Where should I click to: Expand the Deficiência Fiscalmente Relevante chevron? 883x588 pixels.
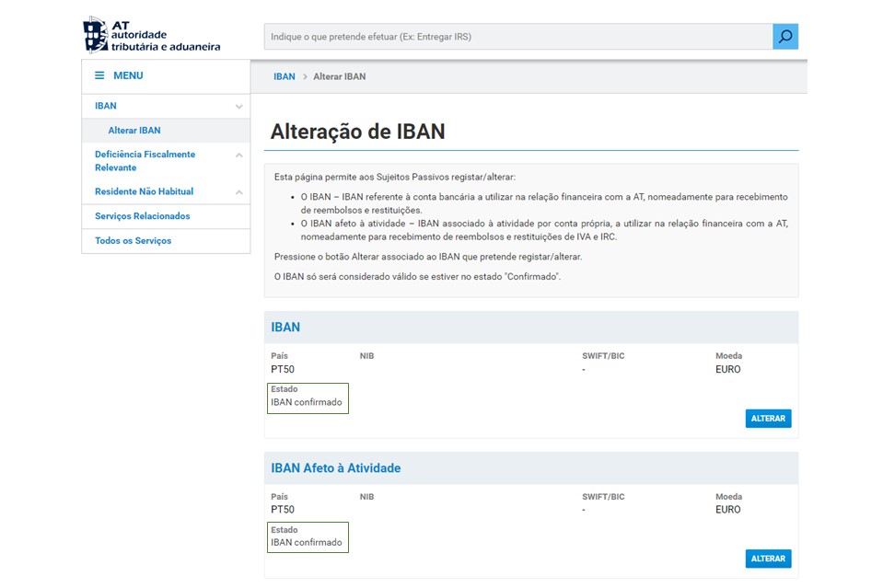tap(239, 156)
